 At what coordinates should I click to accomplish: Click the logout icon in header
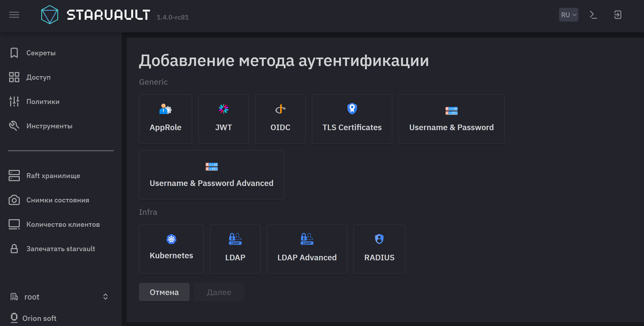pos(618,15)
